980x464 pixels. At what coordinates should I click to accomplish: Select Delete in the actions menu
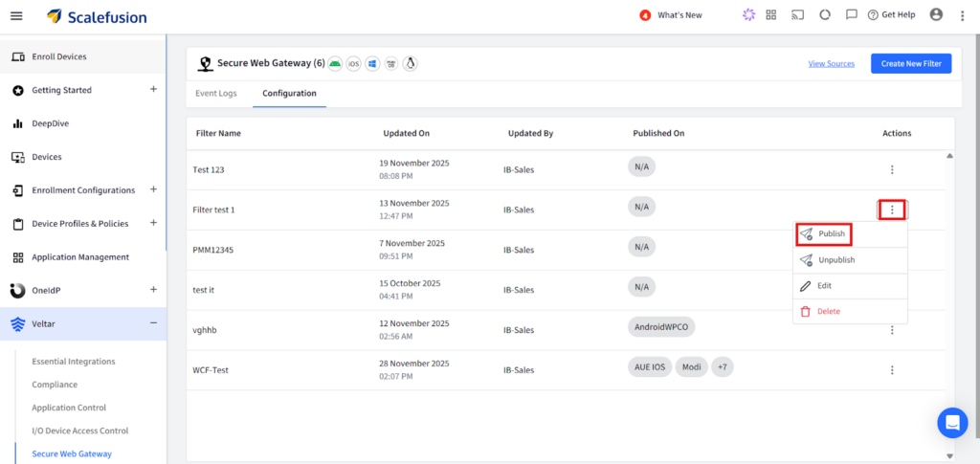[x=828, y=311]
